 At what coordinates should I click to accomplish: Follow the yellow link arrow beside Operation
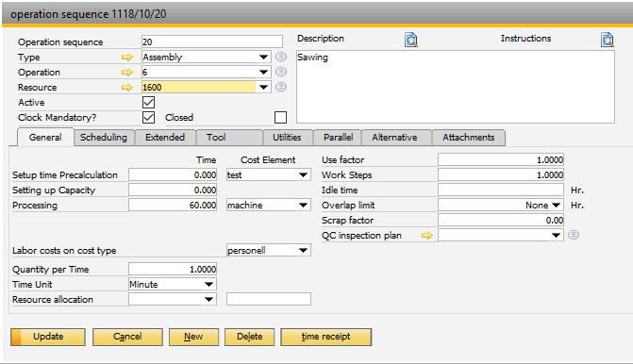coord(127,73)
